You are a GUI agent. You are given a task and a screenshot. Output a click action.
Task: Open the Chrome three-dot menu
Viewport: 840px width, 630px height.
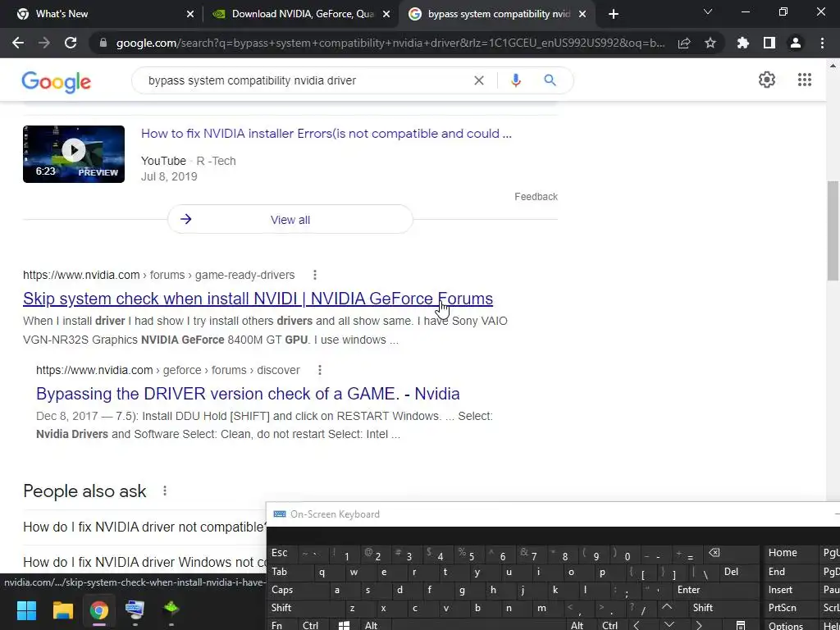coord(822,43)
